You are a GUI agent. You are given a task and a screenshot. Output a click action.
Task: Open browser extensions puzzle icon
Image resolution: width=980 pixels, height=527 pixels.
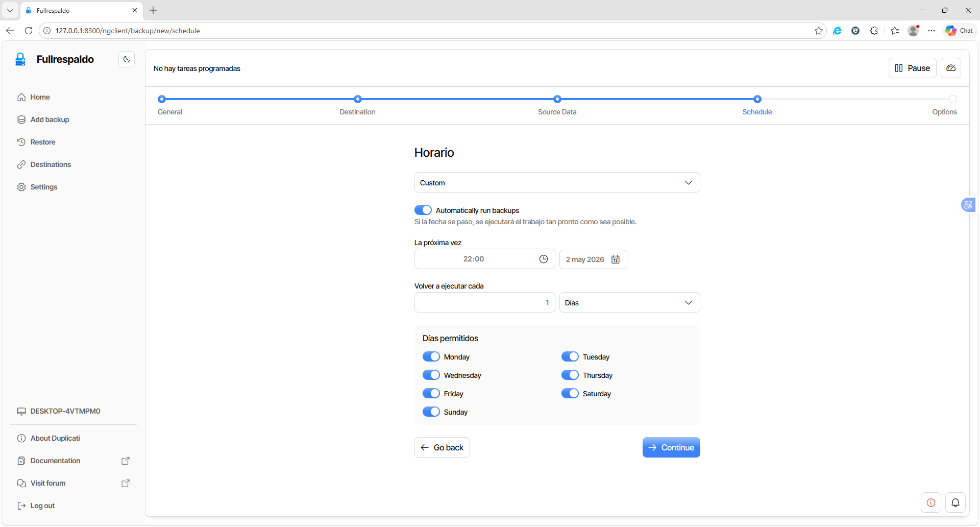pos(874,31)
